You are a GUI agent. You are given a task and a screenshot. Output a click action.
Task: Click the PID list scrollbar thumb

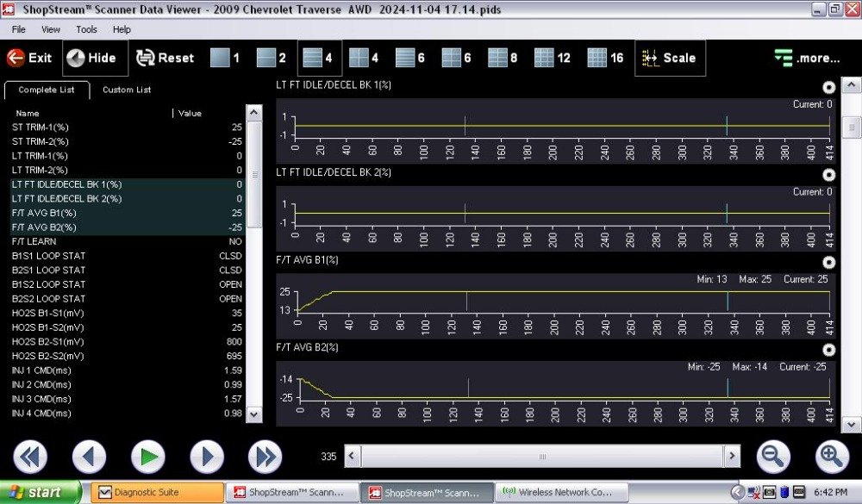coord(254,174)
